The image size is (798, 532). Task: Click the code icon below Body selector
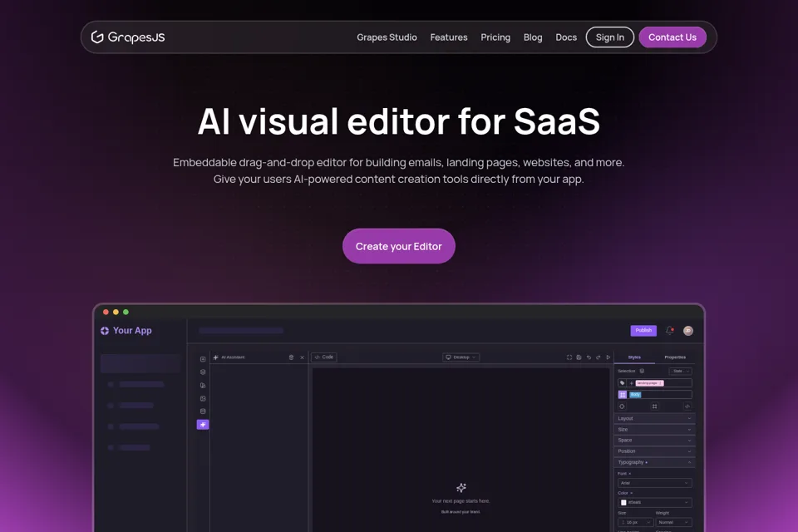click(687, 406)
